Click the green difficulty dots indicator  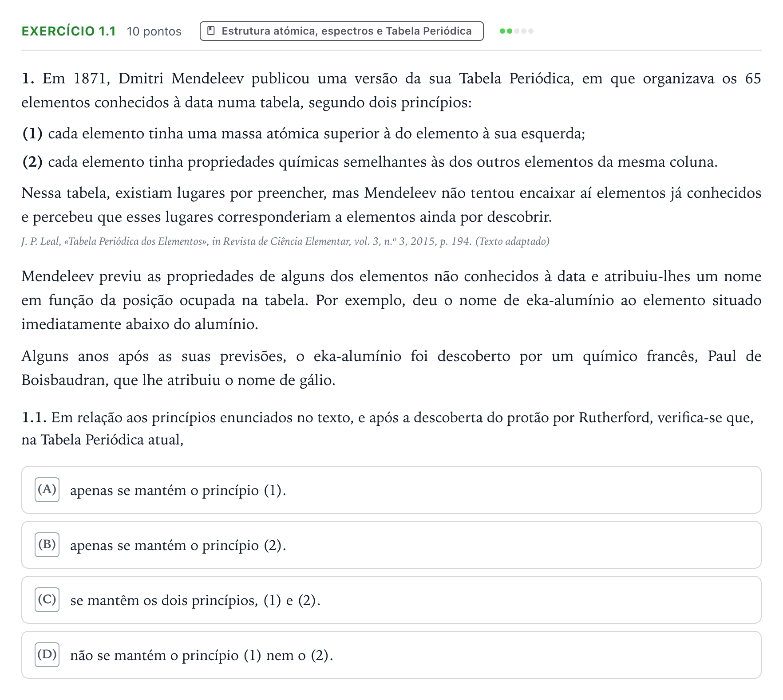coord(516,31)
